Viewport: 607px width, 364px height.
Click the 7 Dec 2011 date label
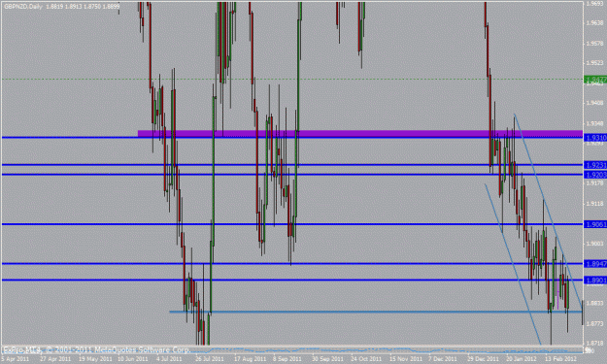pyautogui.click(x=443, y=359)
